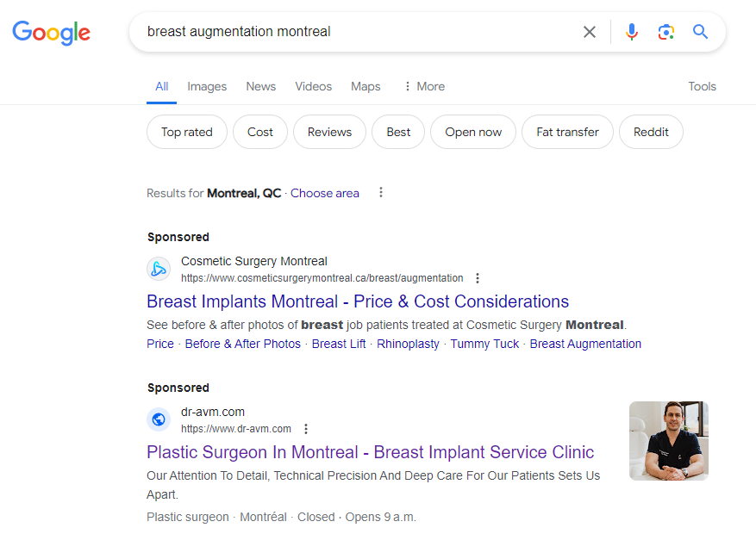This screenshot has height=534, width=756.
Task: Click the Choose area link
Action: click(x=324, y=193)
